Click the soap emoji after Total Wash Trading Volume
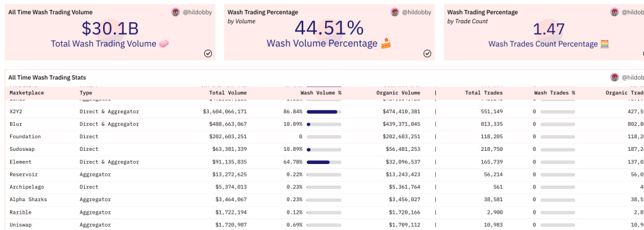Image resolution: width=644 pixels, height=230 pixels. [x=164, y=43]
